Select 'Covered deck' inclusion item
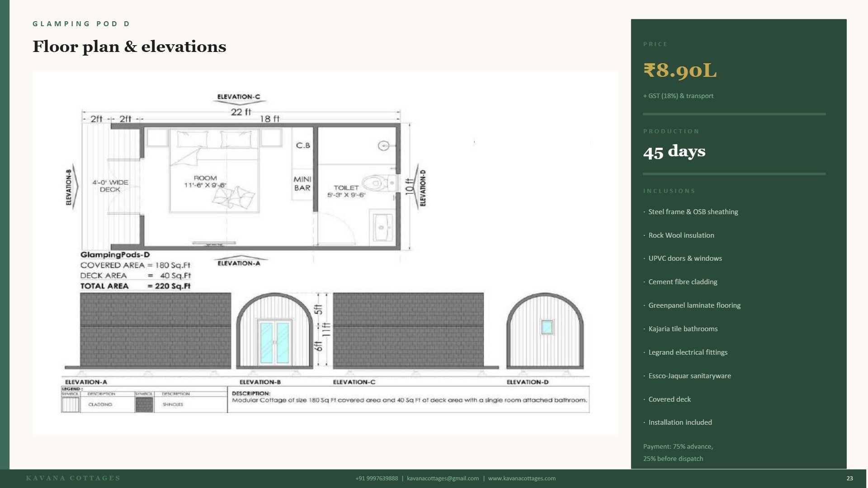Screen dimensions: 868x488 coord(670,399)
